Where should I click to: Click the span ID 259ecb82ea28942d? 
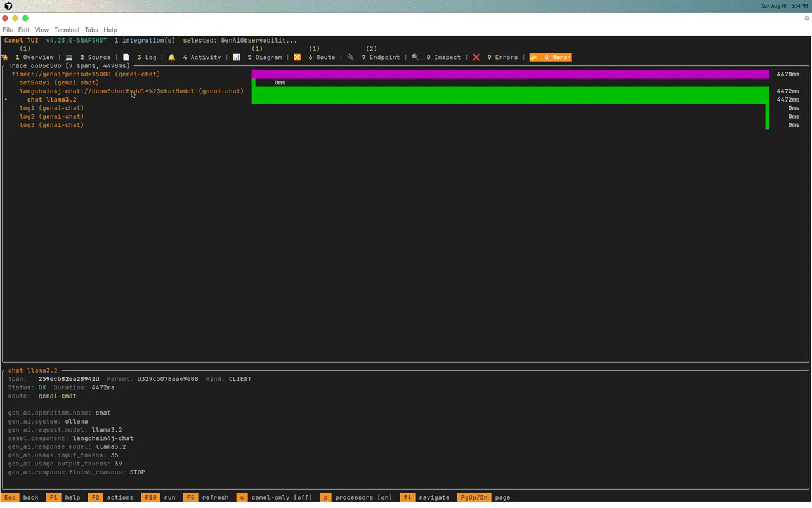[x=69, y=379]
